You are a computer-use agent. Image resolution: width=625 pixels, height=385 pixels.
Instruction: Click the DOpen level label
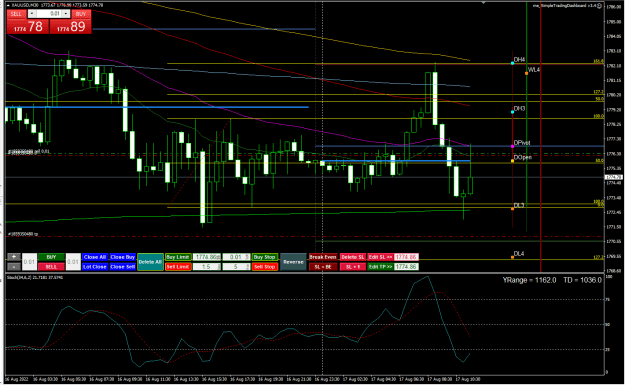pyautogui.click(x=523, y=157)
